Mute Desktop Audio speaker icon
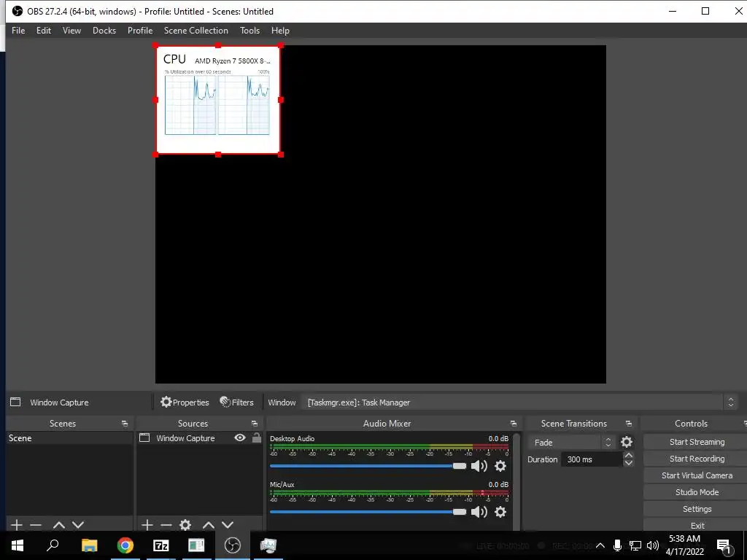The width and height of the screenshot is (747, 560). coord(479,466)
